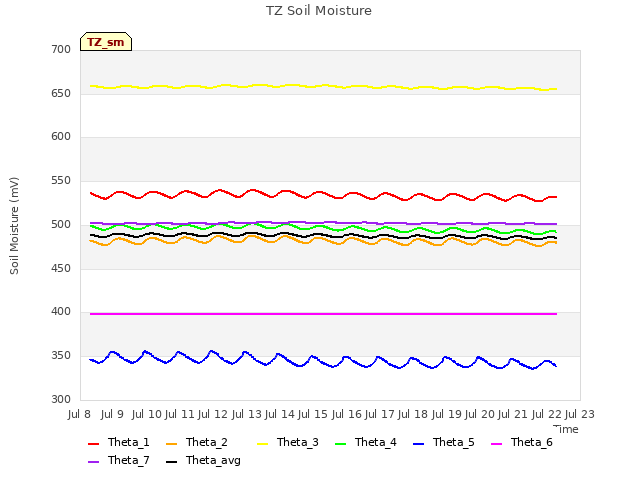Click the yellow Theta_3 legend color marker
Screen dimensions: 640x480
[x=262, y=444]
